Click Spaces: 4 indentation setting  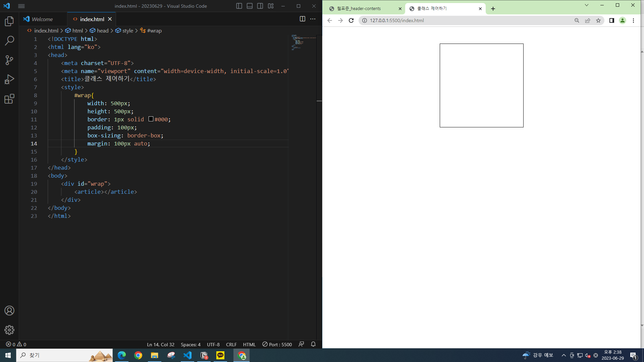191,344
